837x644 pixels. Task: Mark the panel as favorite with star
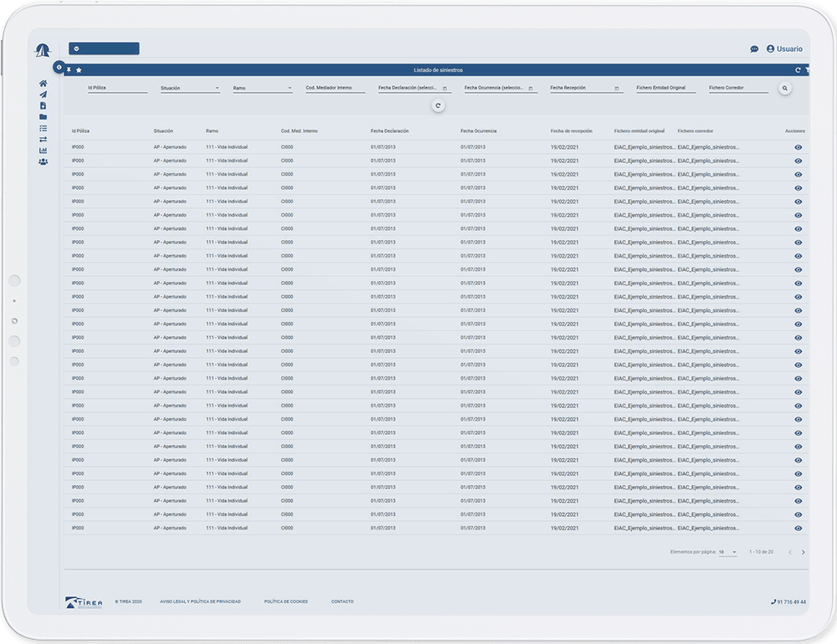(79, 70)
